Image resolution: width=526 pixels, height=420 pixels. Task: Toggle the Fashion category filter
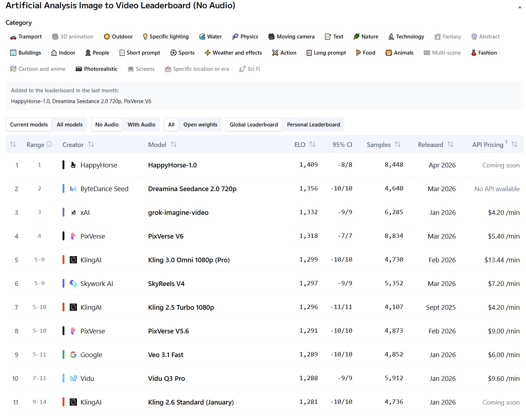pos(484,53)
